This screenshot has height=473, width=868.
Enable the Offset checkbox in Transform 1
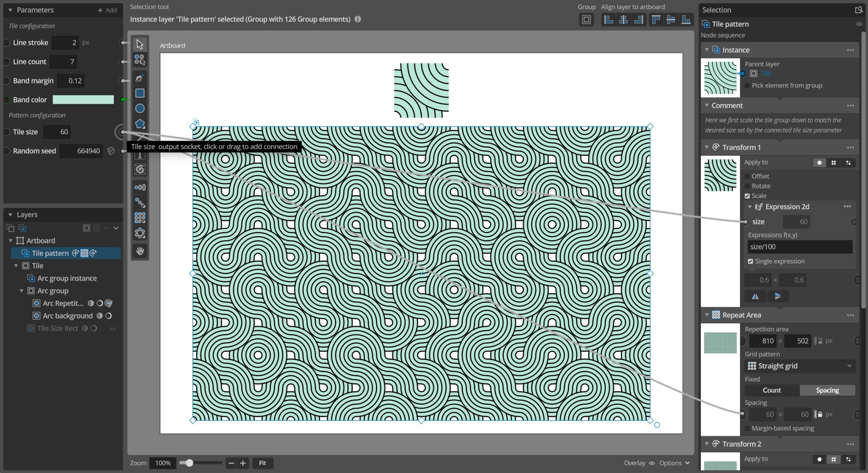(x=748, y=176)
